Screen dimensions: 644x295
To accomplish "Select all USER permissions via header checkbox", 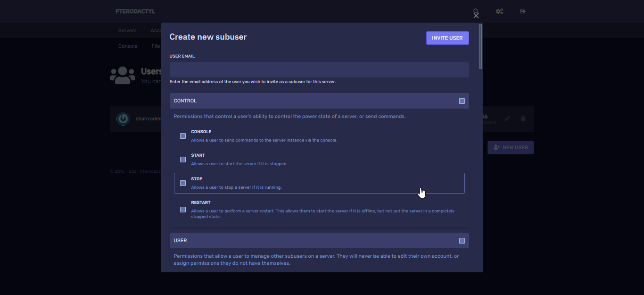I will pos(462,241).
